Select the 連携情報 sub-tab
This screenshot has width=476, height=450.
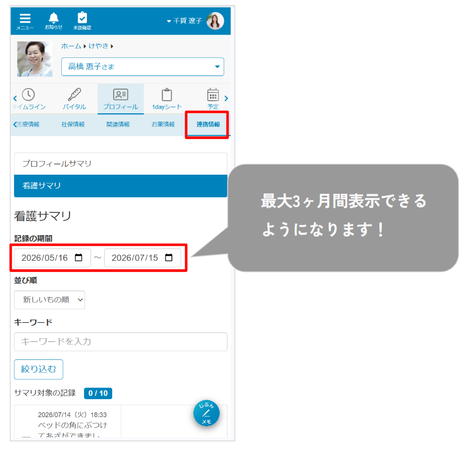click(208, 124)
